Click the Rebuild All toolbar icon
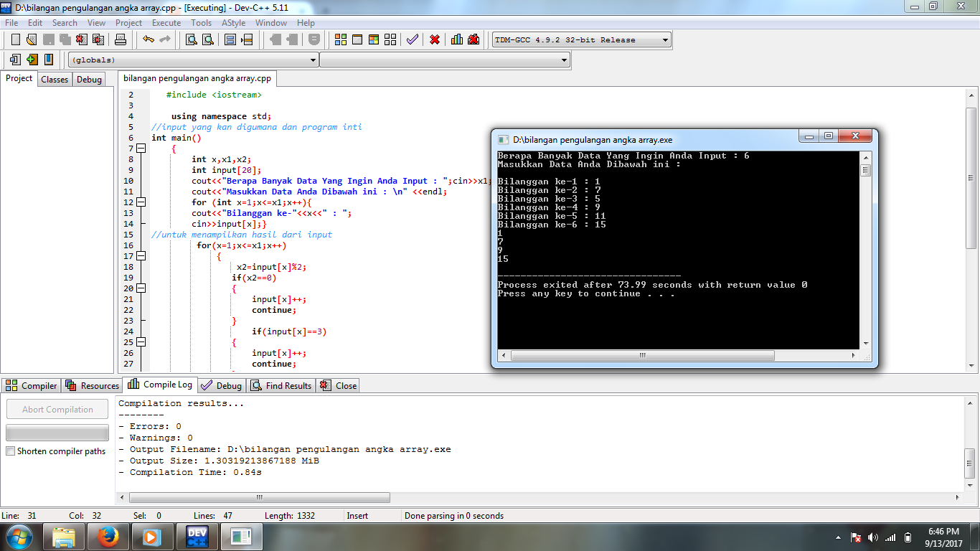This screenshot has width=980, height=551. [x=390, y=39]
